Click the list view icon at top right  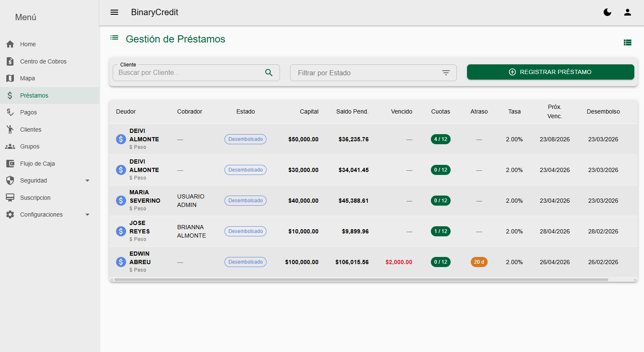(628, 42)
